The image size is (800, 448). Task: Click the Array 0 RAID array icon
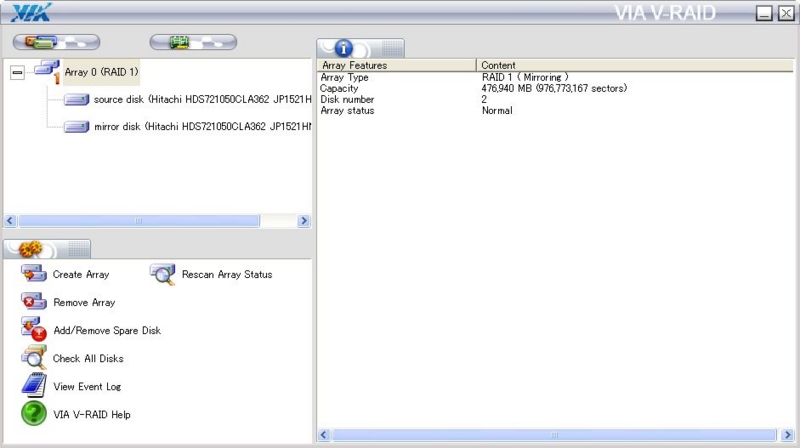pyautogui.click(x=47, y=71)
